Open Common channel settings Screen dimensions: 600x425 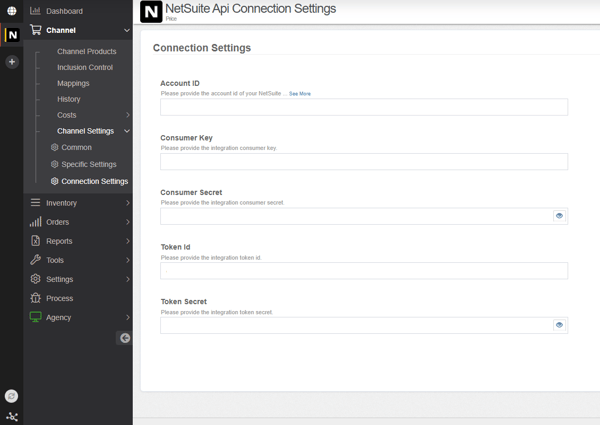click(x=77, y=147)
